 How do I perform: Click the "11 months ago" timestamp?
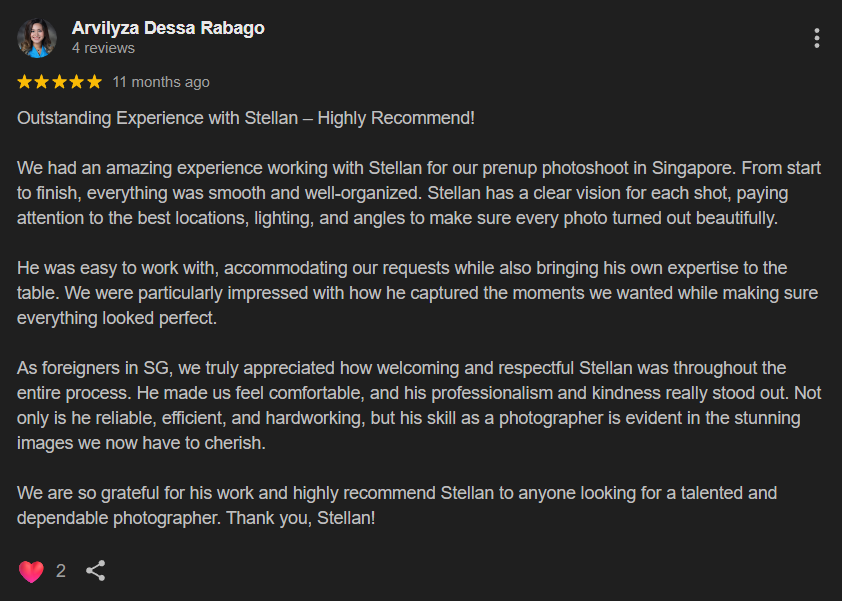(x=161, y=82)
